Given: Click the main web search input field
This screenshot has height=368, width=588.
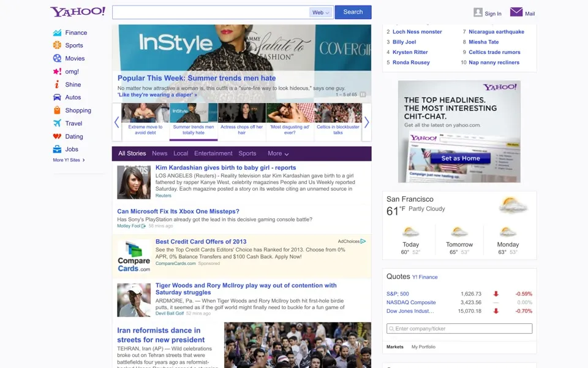Looking at the screenshot, I should click(211, 12).
